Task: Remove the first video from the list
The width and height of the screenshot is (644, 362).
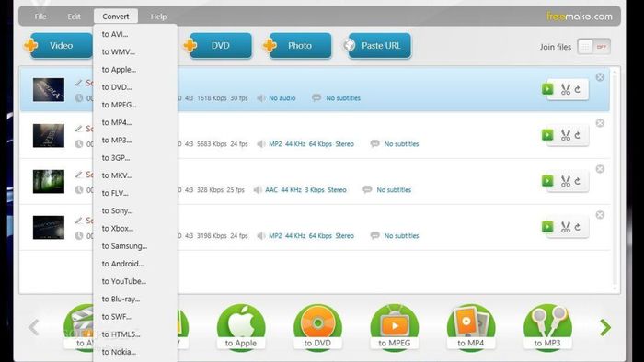Action: [x=600, y=77]
